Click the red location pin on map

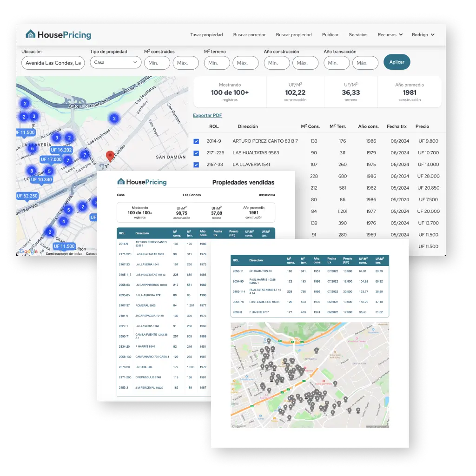point(110,156)
